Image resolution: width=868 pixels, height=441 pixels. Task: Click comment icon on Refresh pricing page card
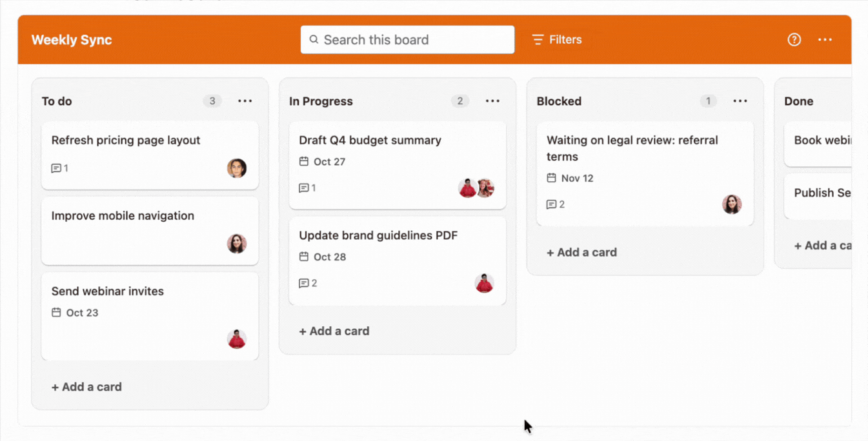(56, 168)
